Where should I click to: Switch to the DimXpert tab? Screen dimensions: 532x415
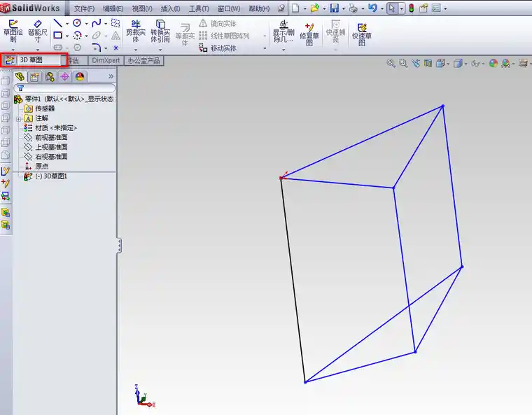[106, 60]
